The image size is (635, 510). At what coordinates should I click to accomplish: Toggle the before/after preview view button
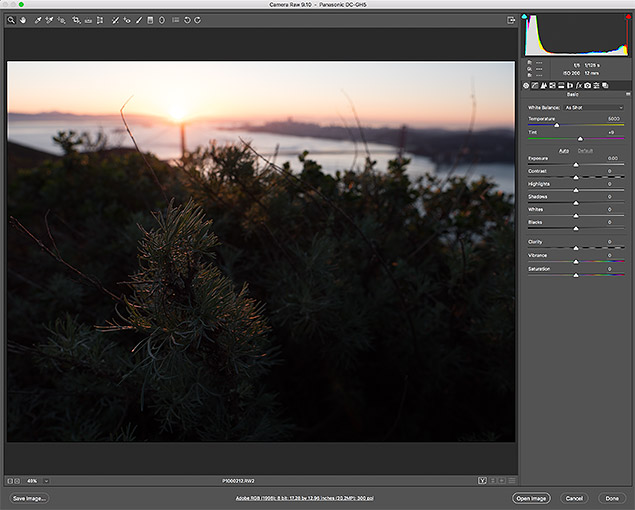click(481, 480)
